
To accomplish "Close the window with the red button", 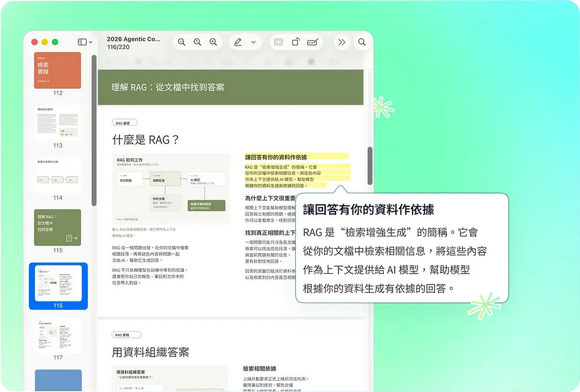I will coord(34,42).
